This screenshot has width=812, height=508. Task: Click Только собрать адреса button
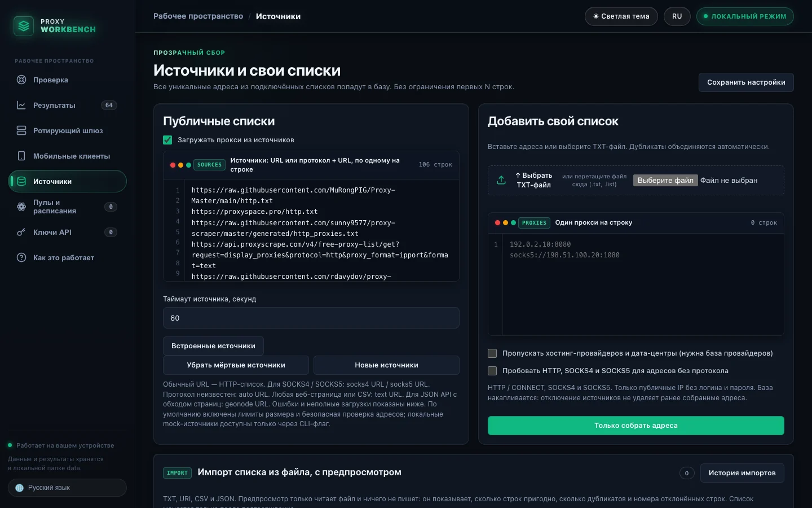click(x=636, y=426)
